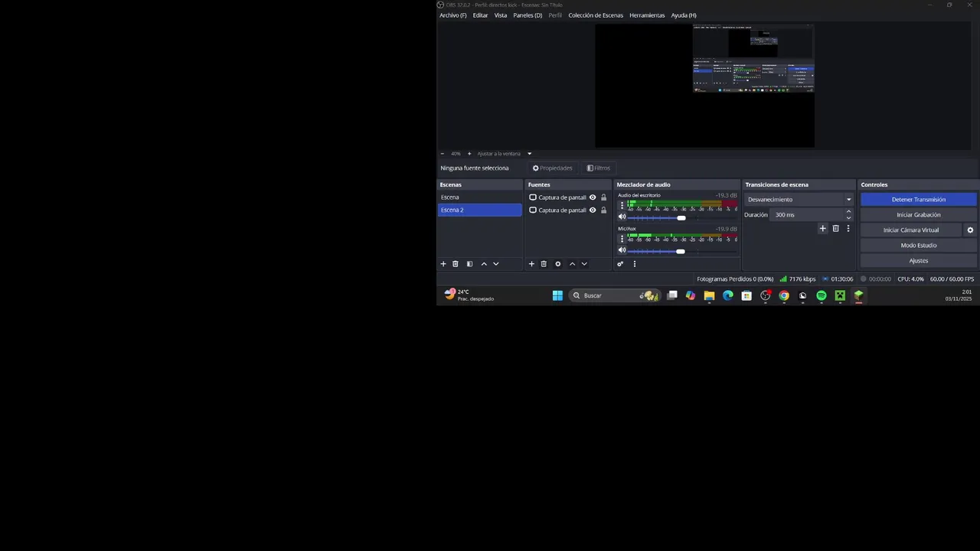
Task: Mute Audio del escritorio speaker icon
Action: tap(622, 217)
